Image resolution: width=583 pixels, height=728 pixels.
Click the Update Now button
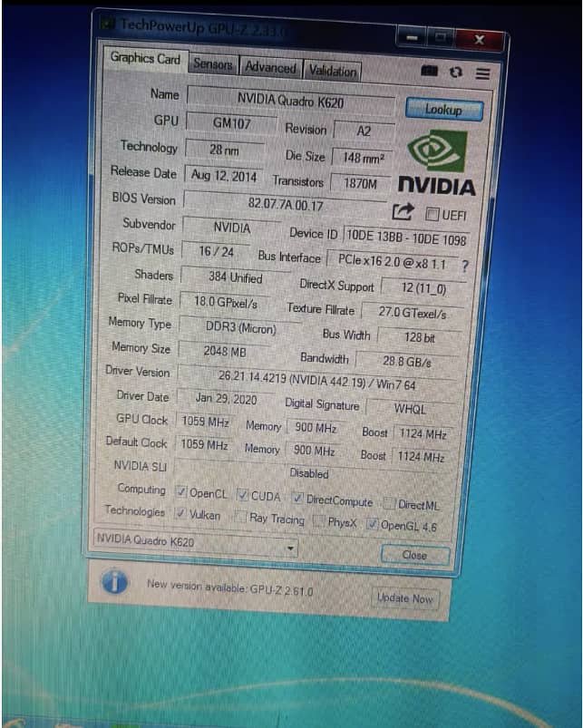point(404,598)
